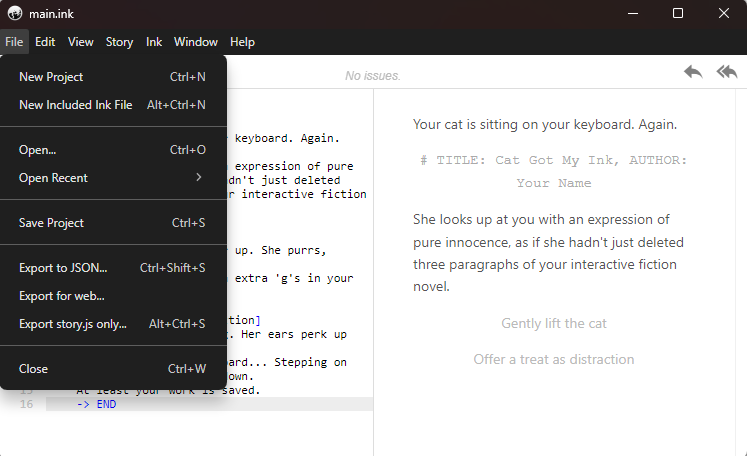747x456 pixels.
Task: Open the Window menu
Action: tap(196, 42)
